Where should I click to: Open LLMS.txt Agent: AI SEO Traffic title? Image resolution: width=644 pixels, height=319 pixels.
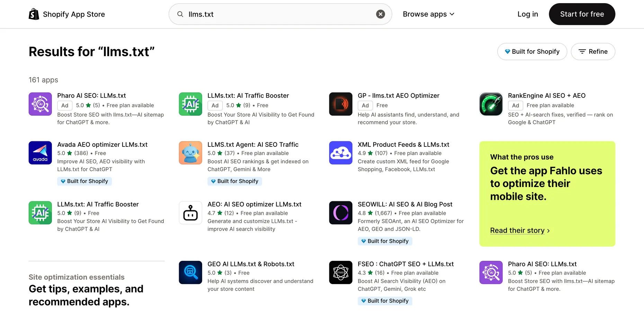253,144
